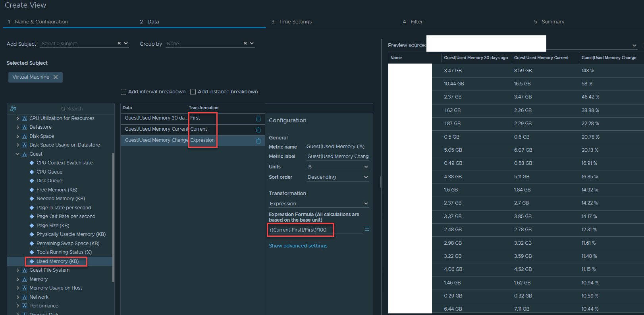Edit the Metric label input field
The height and width of the screenshot is (315, 644).
coord(338,157)
